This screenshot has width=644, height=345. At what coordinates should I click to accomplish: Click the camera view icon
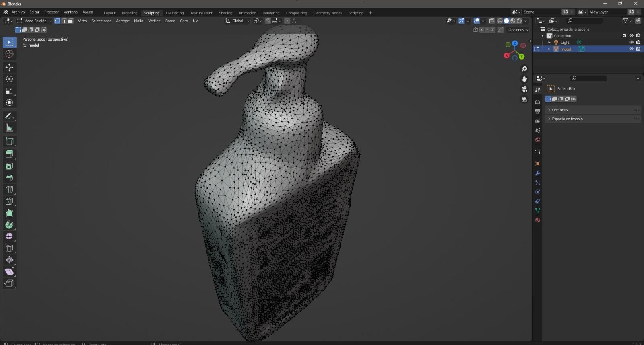pyautogui.click(x=524, y=89)
